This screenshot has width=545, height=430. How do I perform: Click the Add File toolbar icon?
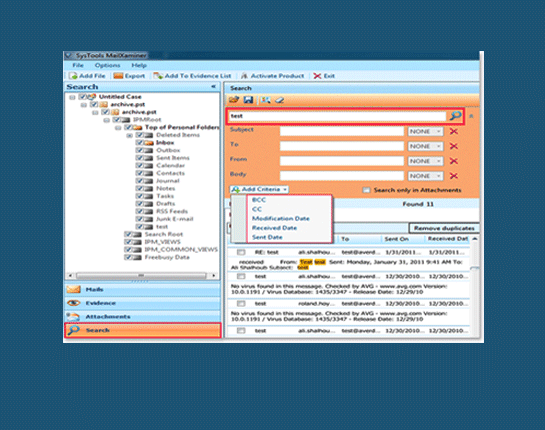coord(73,76)
